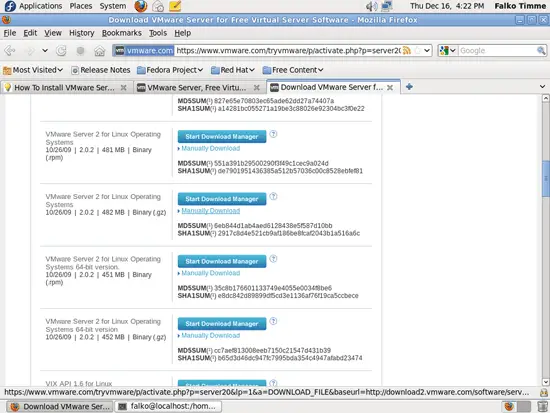Open the Places panel menu
550x413 pixels.
tap(81, 6)
